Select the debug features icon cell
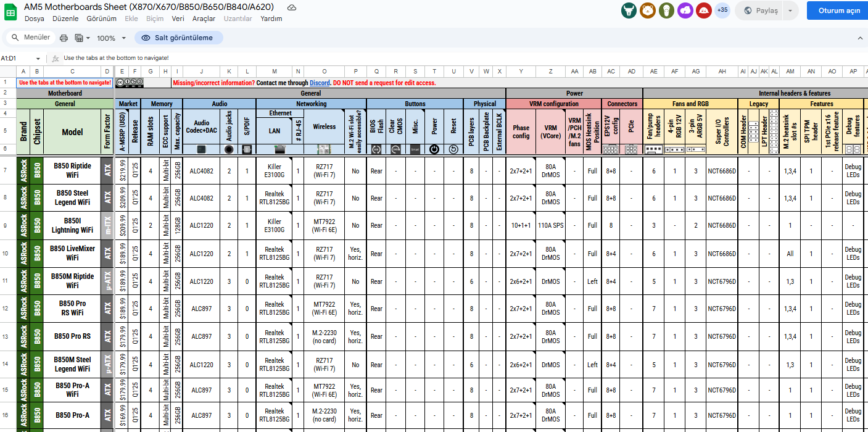 [853, 149]
